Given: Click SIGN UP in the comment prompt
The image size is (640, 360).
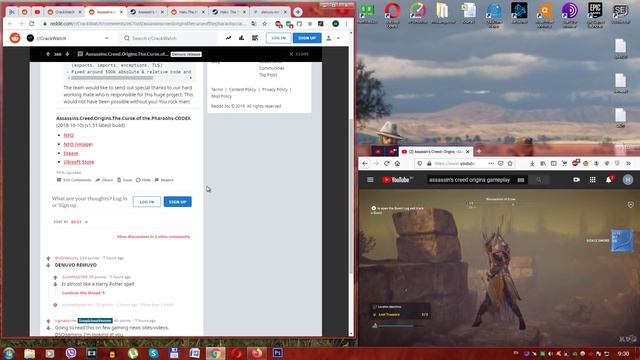Looking at the screenshot, I should point(178,202).
